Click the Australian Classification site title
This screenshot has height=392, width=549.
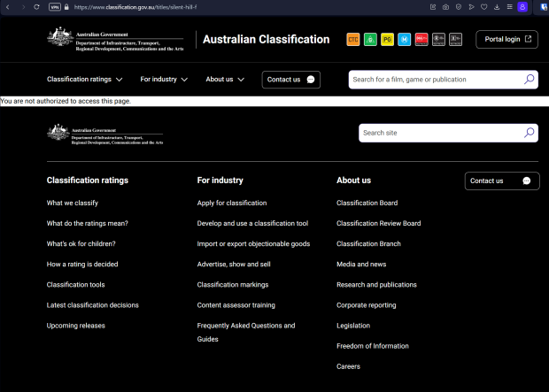267,39
